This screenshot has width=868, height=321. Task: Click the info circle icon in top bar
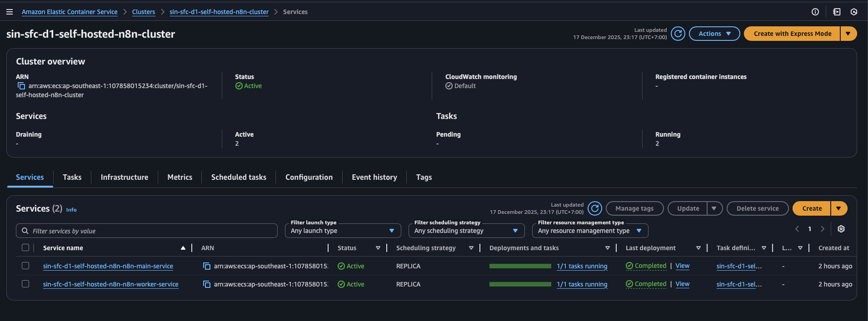click(x=815, y=12)
